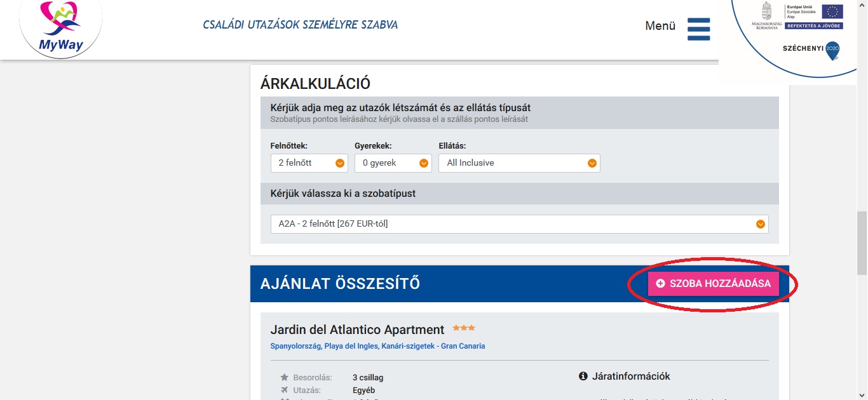Click the three-star hotel rating
Screen dimensions: 868x400
[x=464, y=328]
